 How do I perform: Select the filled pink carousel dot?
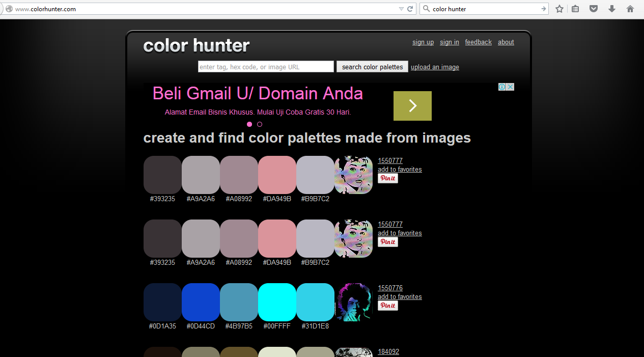pos(249,124)
